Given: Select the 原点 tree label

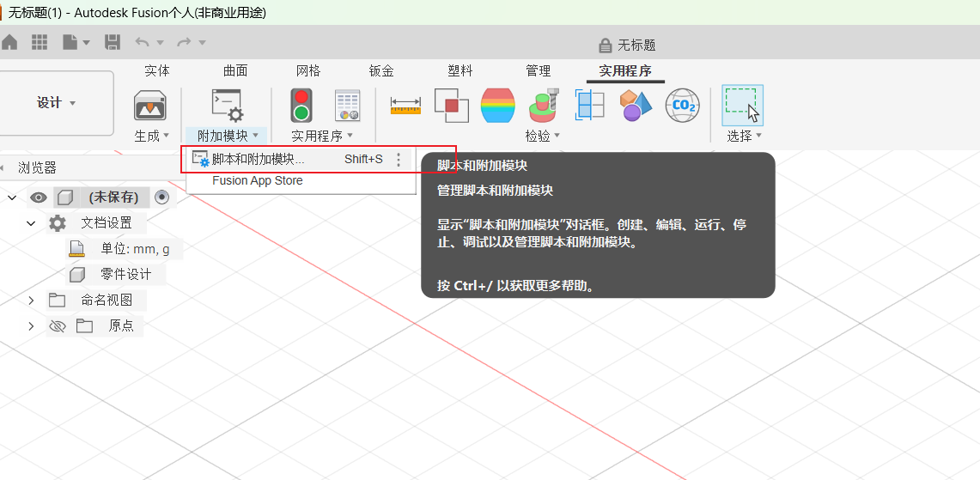Looking at the screenshot, I should tap(121, 325).
